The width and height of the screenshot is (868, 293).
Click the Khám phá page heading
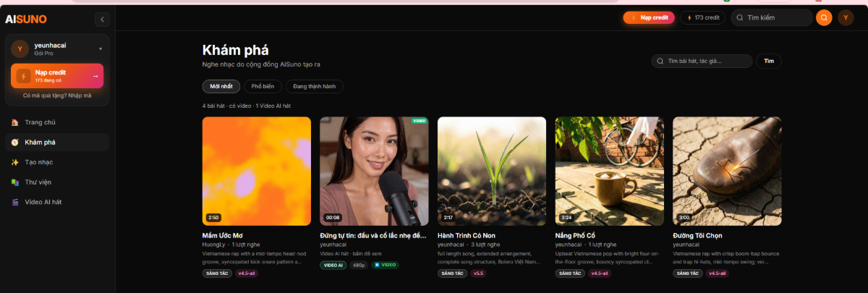pos(236,50)
